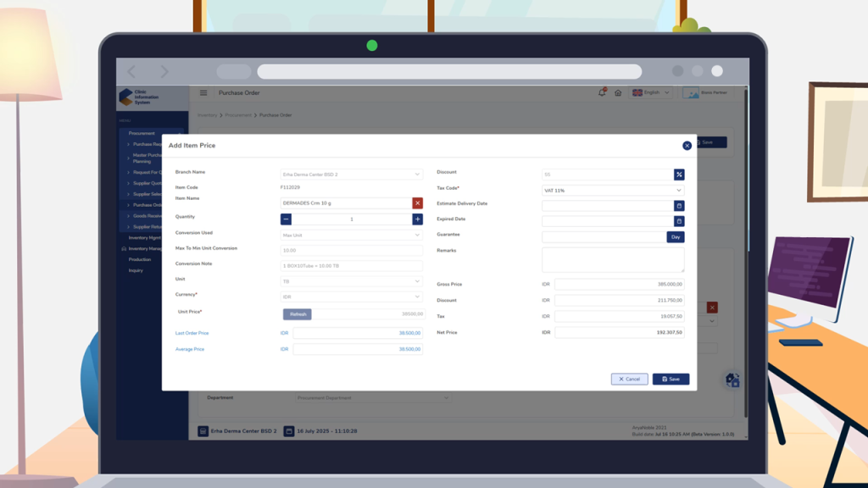Open Expired Date calendar picker
The height and width of the screenshot is (488, 868).
coord(679,221)
